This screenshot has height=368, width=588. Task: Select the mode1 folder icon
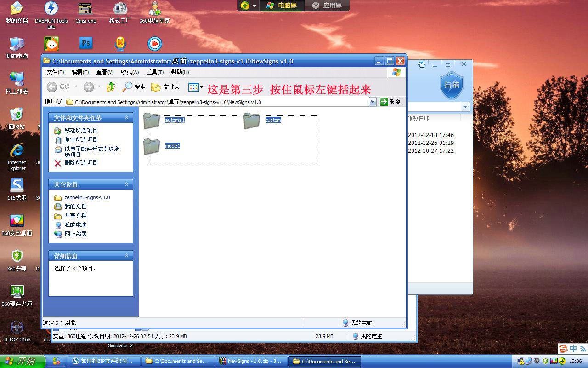(x=152, y=146)
